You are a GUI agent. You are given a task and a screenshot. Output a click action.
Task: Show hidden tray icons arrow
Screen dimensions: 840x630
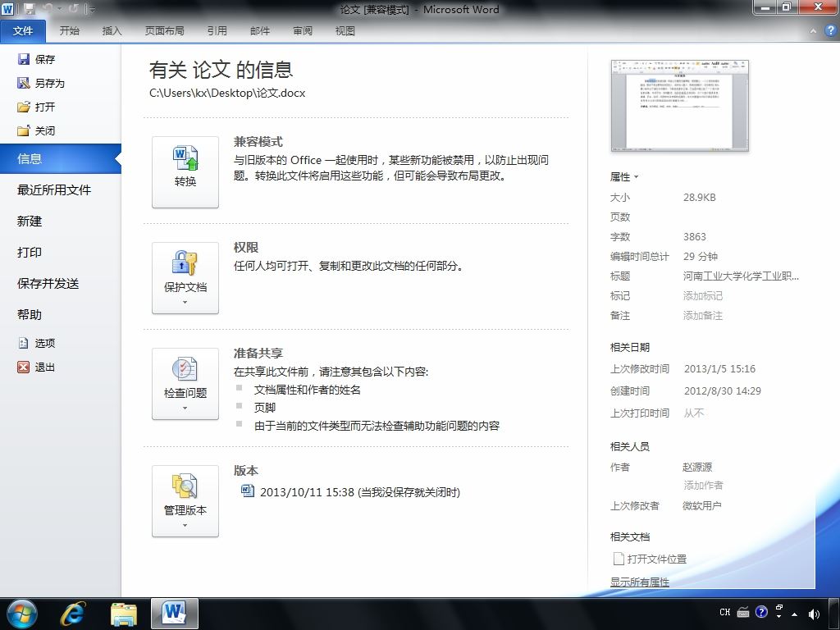pyautogui.click(x=794, y=614)
